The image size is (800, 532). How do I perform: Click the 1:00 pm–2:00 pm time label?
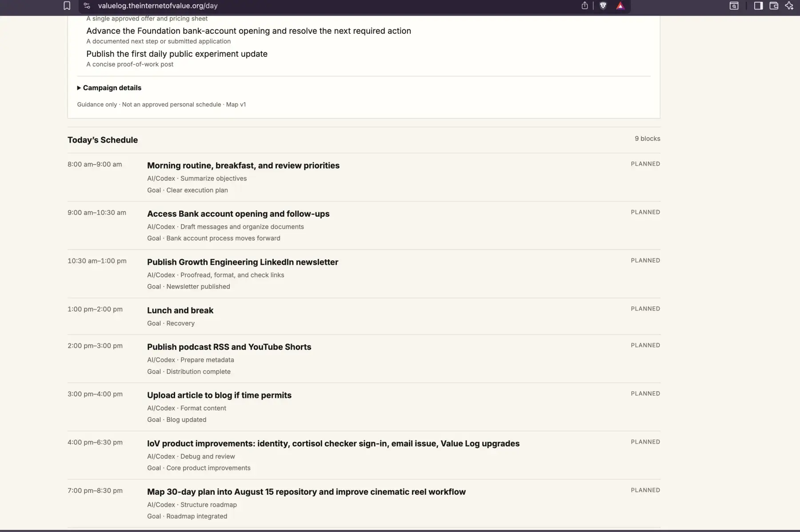(x=95, y=309)
